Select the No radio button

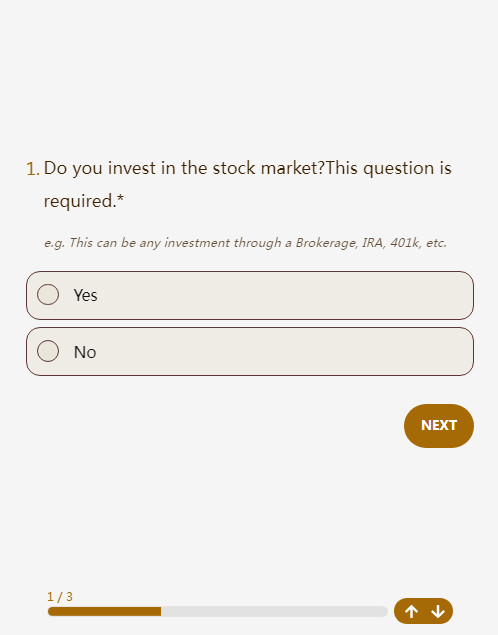point(48,351)
